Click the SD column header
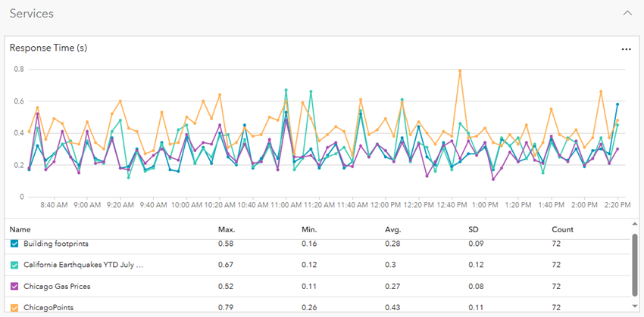This screenshot has height=317, width=644. click(x=474, y=228)
